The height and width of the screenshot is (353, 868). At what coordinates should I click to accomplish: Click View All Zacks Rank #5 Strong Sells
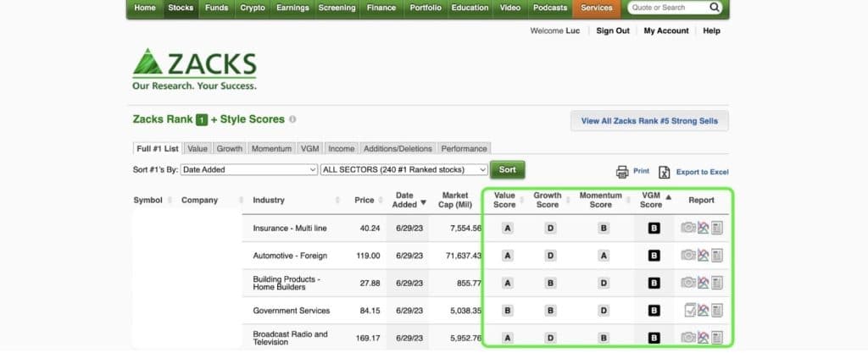click(649, 121)
